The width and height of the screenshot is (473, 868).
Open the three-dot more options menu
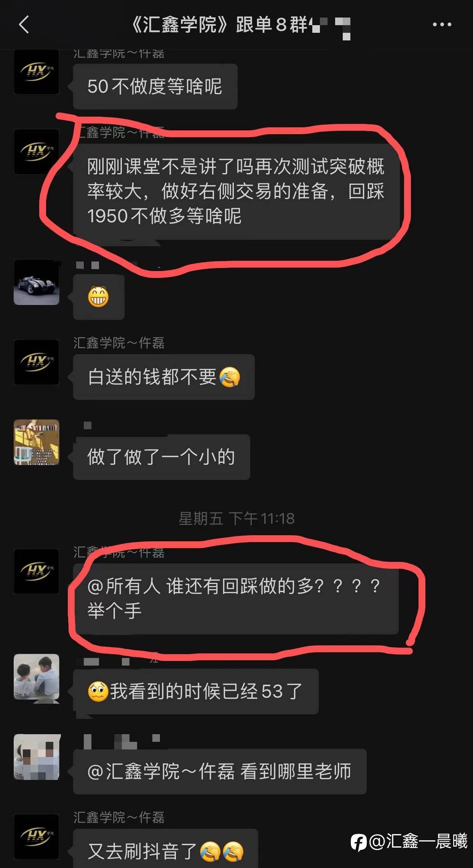442,25
